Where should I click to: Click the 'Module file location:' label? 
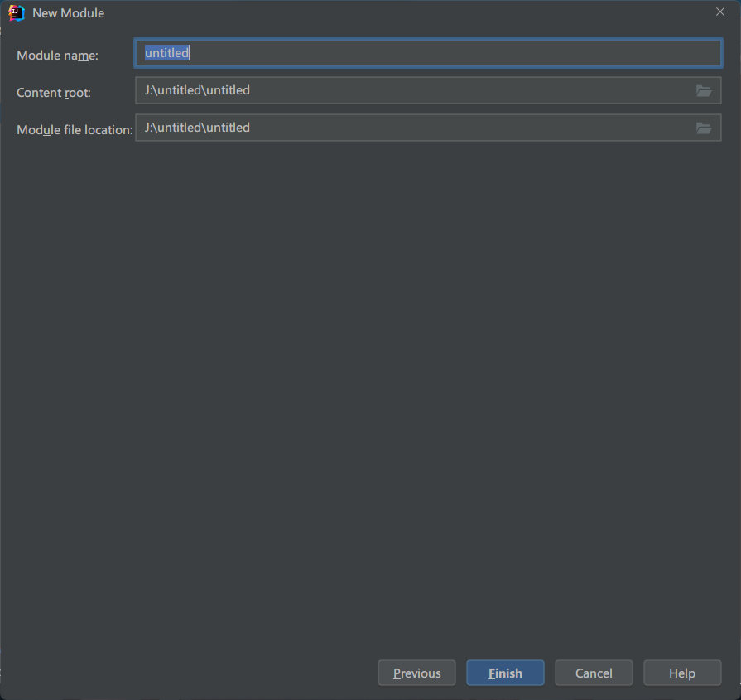75,130
